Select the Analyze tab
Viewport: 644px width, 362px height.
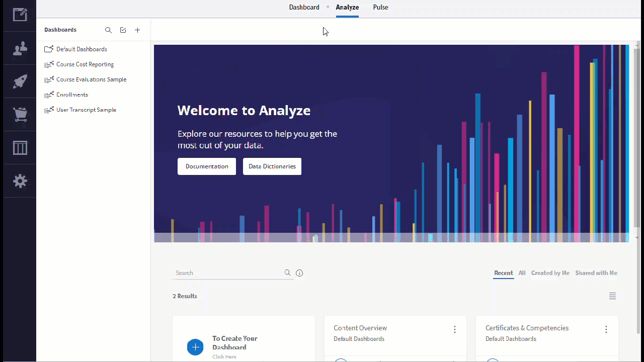click(x=347, y=7)
